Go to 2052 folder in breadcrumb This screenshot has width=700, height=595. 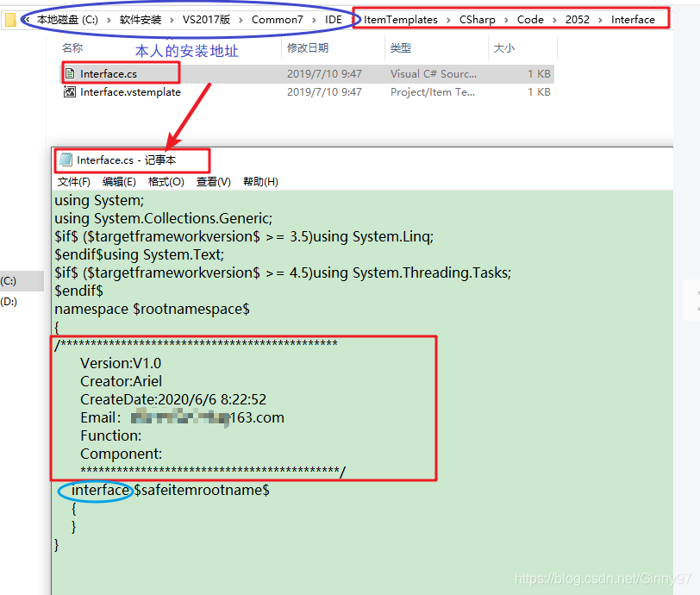(578, 20)
